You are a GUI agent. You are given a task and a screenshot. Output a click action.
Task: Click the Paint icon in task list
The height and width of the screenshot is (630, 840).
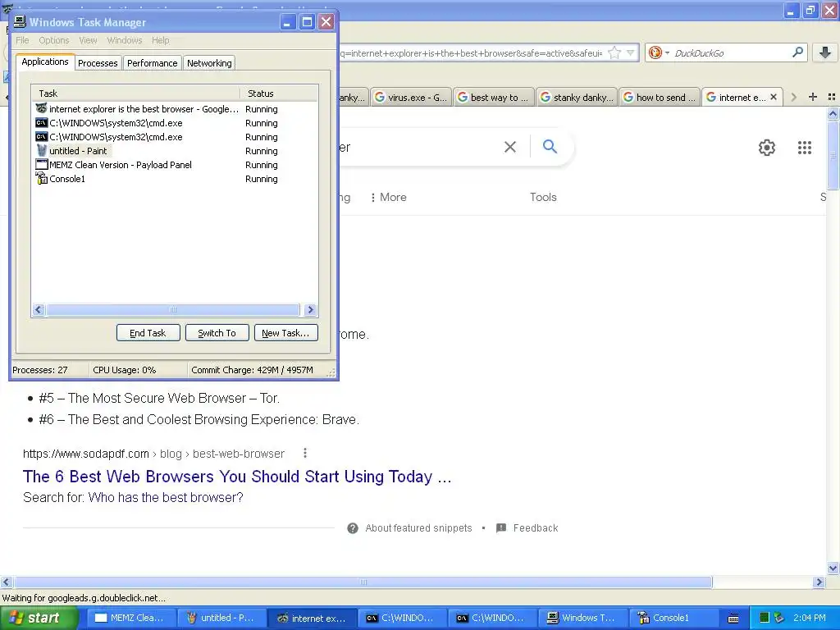tap(41, 151)
